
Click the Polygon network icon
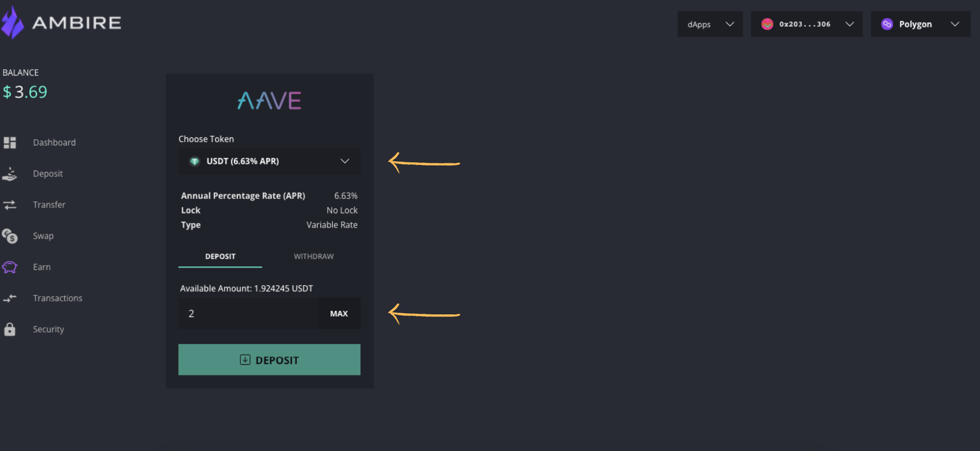click(887, 24)
